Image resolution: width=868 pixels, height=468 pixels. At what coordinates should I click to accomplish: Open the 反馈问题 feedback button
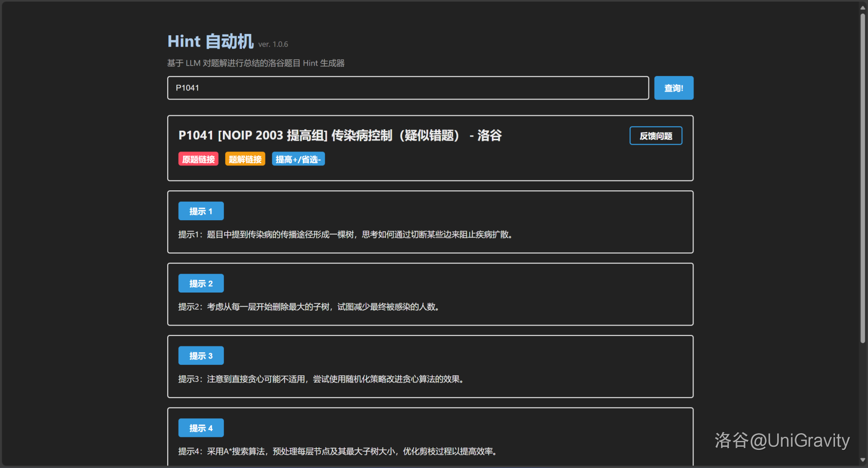pos(656,136)
